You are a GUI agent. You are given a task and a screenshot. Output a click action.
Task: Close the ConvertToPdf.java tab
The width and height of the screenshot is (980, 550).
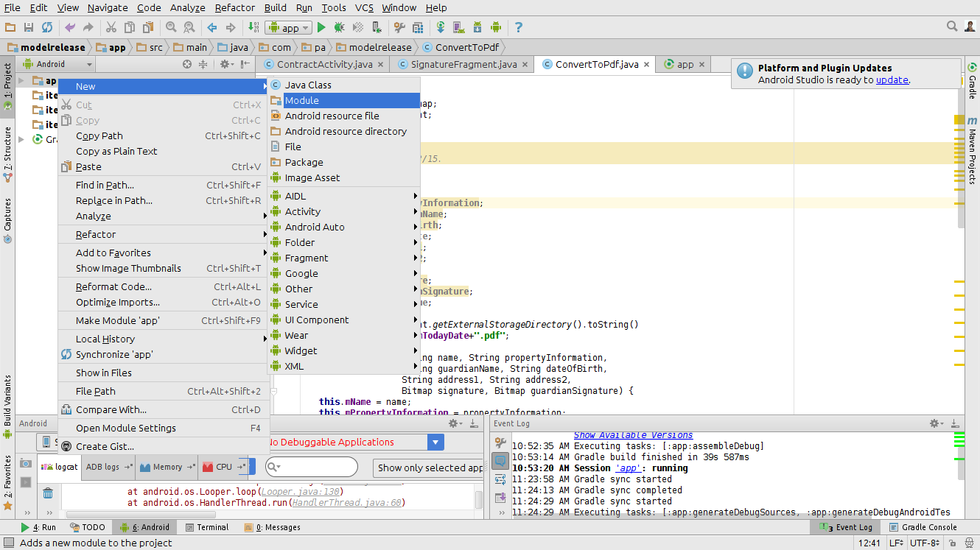pyautogui.click(x=646, y=64)
